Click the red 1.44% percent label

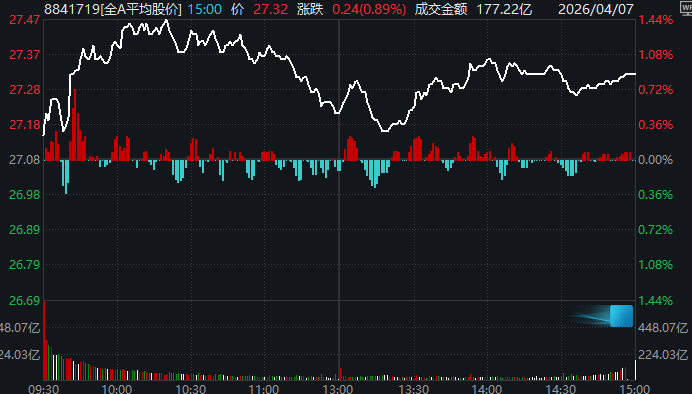coord(655,20)
